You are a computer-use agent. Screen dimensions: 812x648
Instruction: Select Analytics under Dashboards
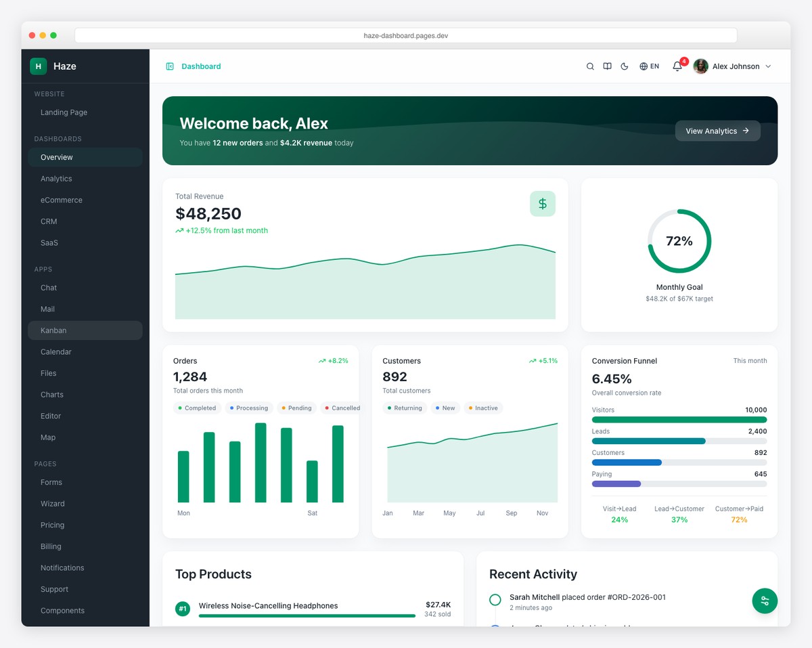pyautogui.click(x=55, y=178)
